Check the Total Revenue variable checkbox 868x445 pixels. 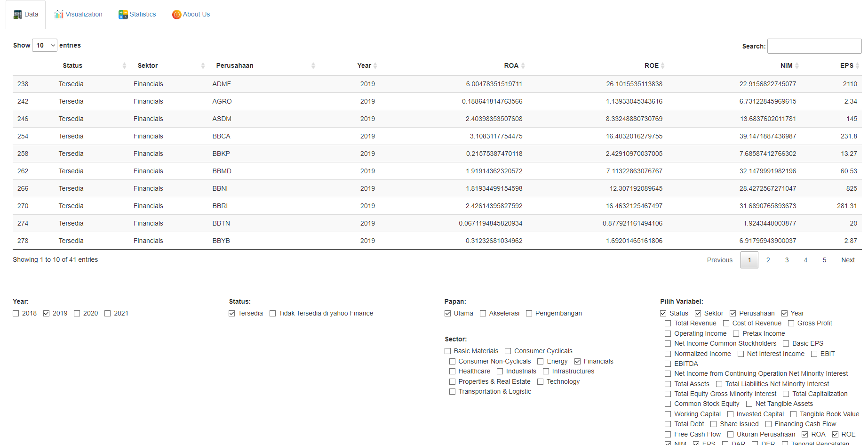point(668,324)
